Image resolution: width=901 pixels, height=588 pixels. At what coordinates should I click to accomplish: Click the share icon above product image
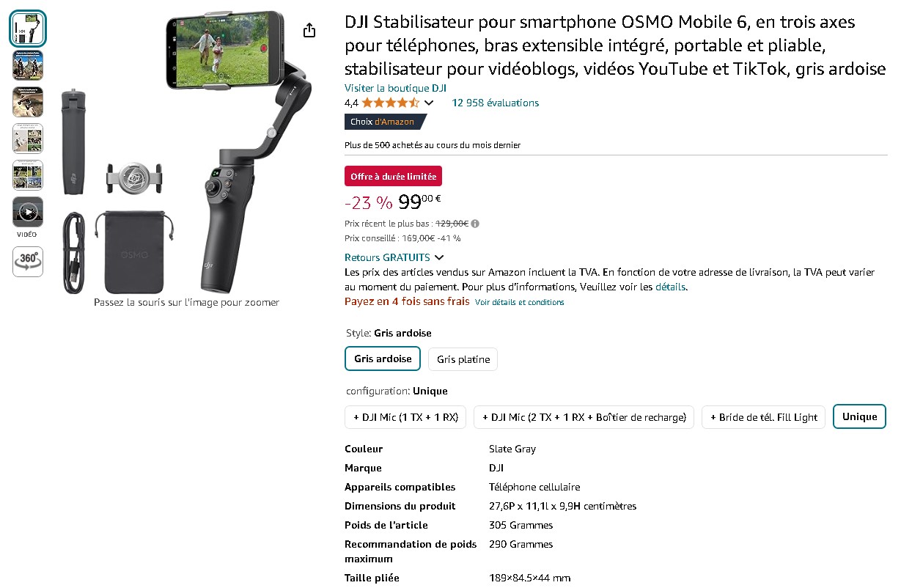coord(309,30)
